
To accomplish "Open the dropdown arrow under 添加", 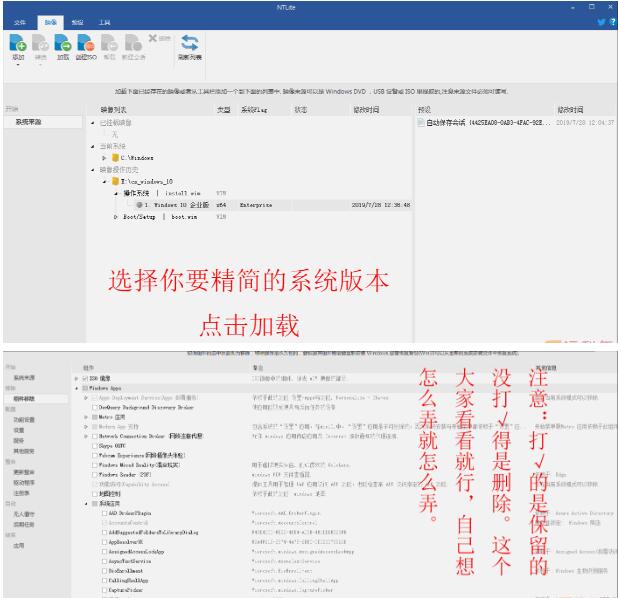I will pos(18,64).
